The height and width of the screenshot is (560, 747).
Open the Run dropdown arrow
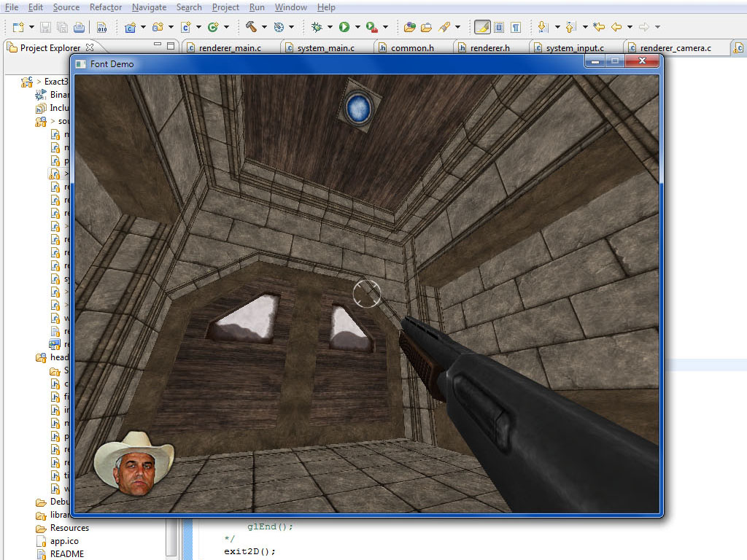pyautogui.click(x=357, y=27)
